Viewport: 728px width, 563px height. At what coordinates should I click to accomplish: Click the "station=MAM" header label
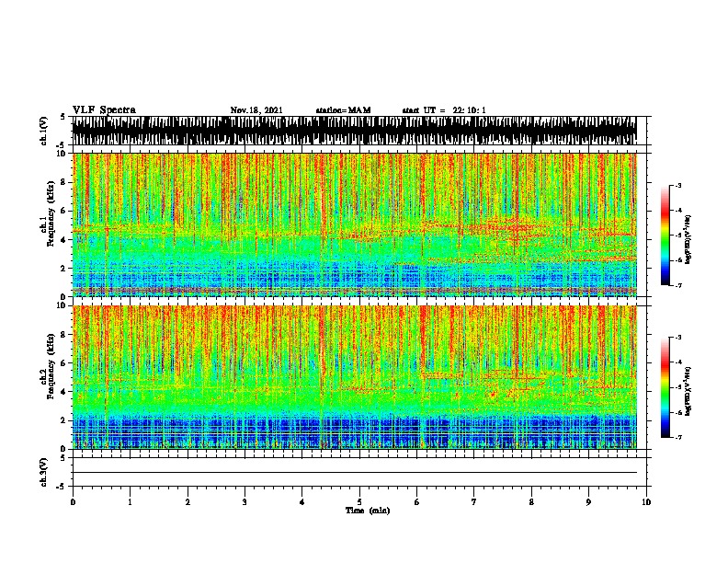[x=343, y=110]
